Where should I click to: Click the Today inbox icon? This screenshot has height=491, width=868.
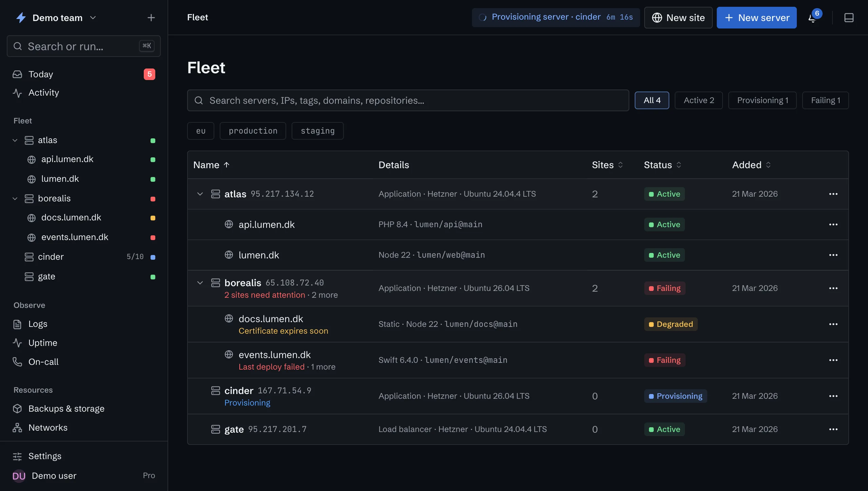point(17,74)
